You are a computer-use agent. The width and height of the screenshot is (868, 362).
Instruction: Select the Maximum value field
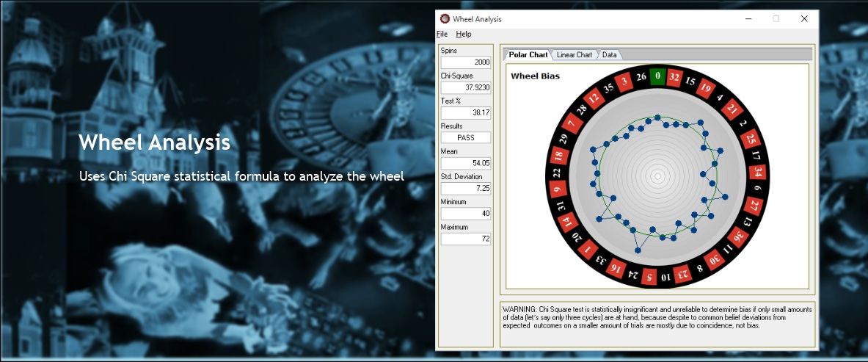click(465, 239)
